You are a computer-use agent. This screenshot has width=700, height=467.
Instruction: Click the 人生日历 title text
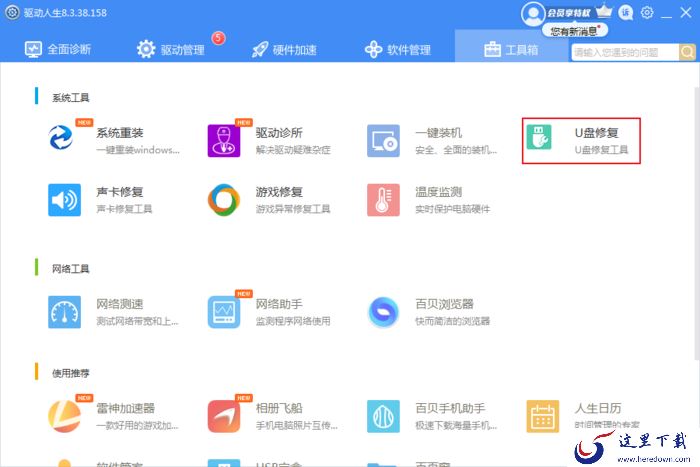(x=598, y=408)
